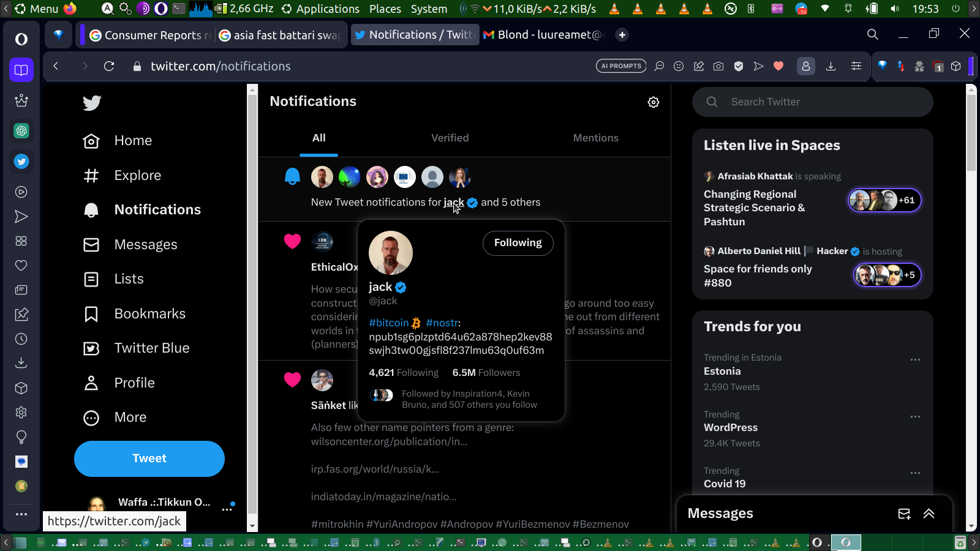Open more options for Estonia trend
Image resolution: width=980 pixels, height=551 pixels.
pos(915,360)
